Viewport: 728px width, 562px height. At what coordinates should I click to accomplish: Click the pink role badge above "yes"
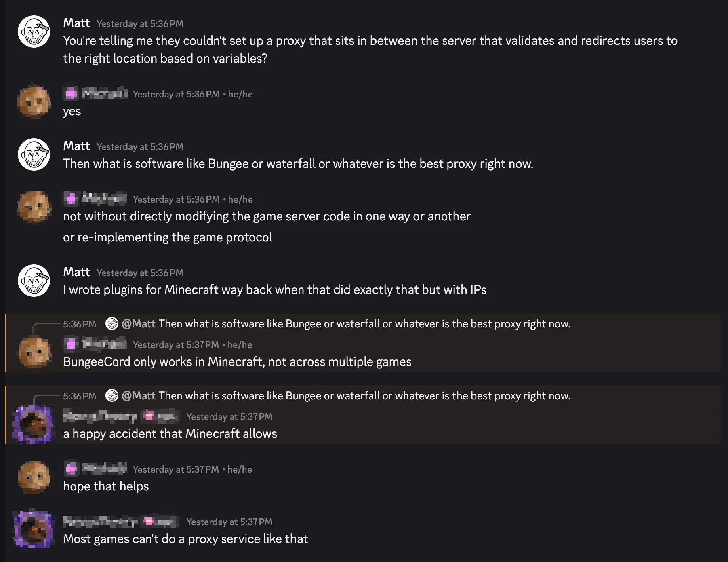71,94
